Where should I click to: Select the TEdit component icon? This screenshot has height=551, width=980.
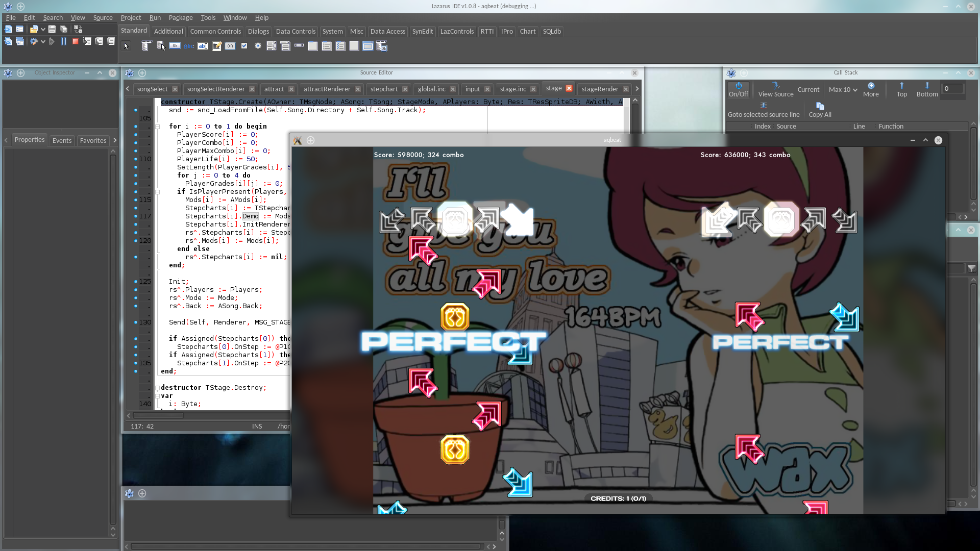[x=203, y=46]
